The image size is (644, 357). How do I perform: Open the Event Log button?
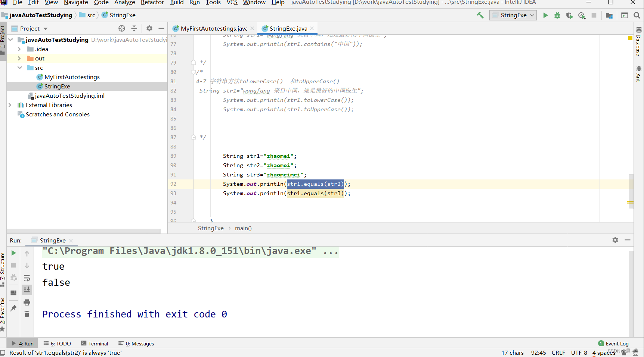(613, 344)
